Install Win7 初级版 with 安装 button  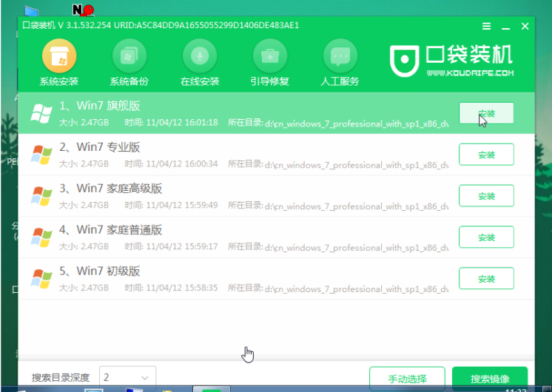(486, 278)
